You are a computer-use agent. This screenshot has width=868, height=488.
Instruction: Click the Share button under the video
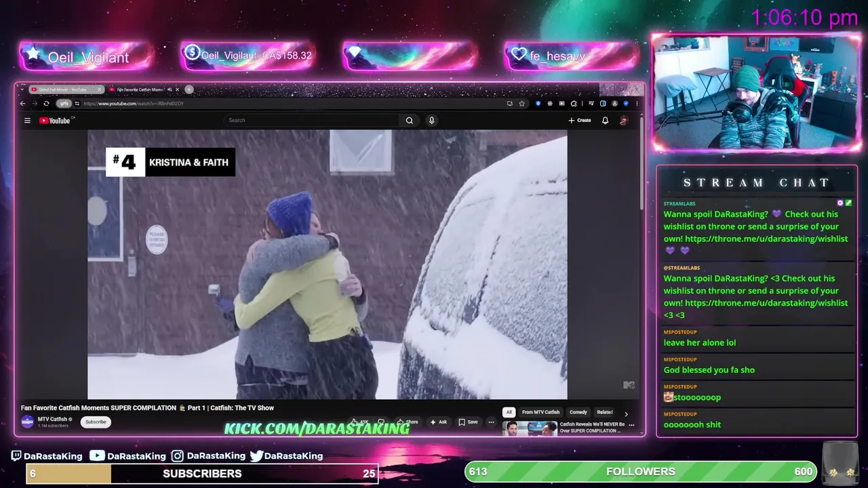point(408,422)
